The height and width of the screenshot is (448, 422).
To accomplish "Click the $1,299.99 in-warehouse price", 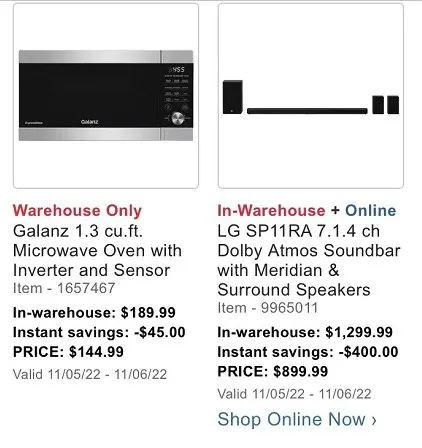I will pyautogui.click(x=359, y=332).
